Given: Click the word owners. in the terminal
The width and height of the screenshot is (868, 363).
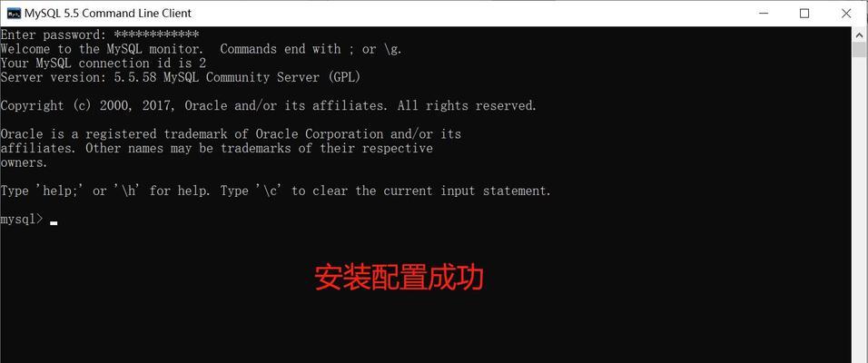Looking at the screenshot, I should 25,162.
